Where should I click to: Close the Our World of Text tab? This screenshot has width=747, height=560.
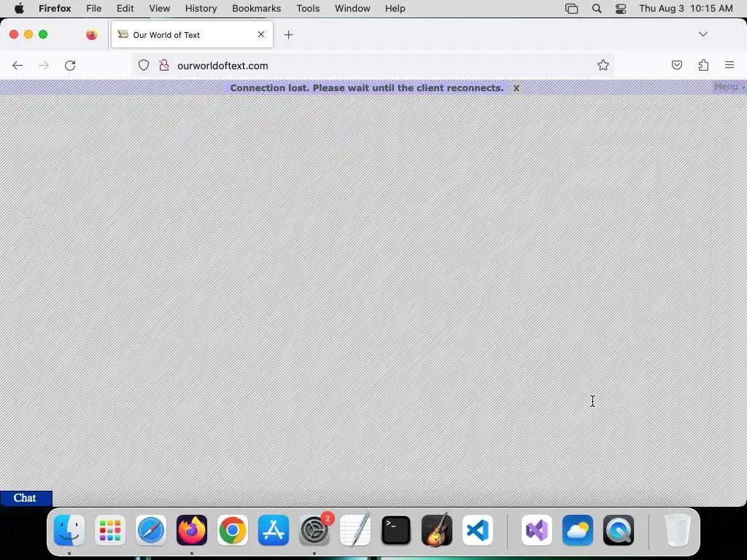pos(261,34)
